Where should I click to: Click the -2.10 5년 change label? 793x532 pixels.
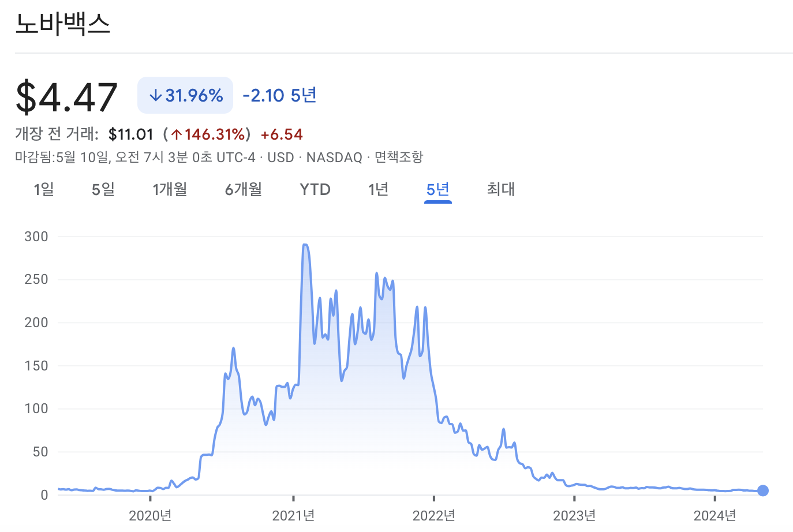click(279, 95)
